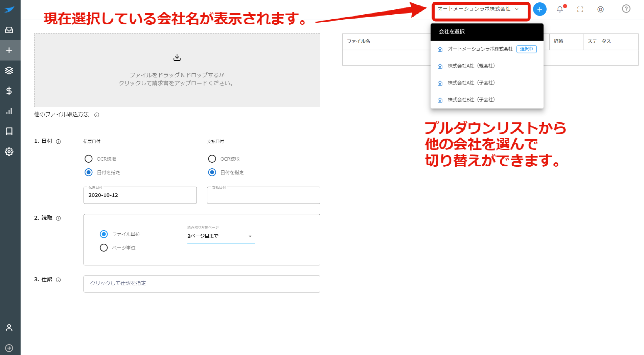Choose 株式会社A社（親会社） from the list

click(x=487, y=66)
